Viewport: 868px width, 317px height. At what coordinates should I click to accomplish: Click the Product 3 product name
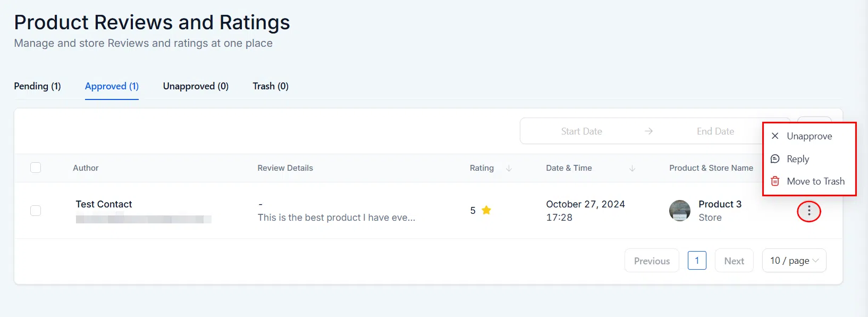[720, 204]
